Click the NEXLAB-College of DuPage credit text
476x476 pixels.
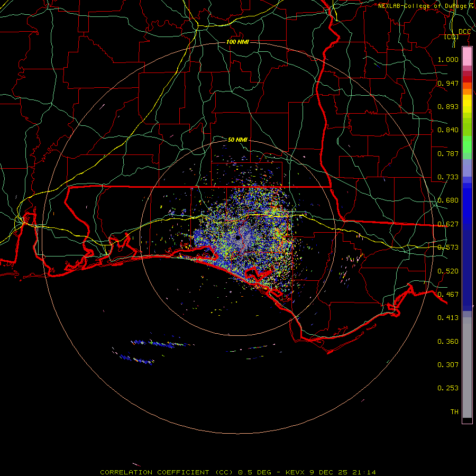coord(426,6)
